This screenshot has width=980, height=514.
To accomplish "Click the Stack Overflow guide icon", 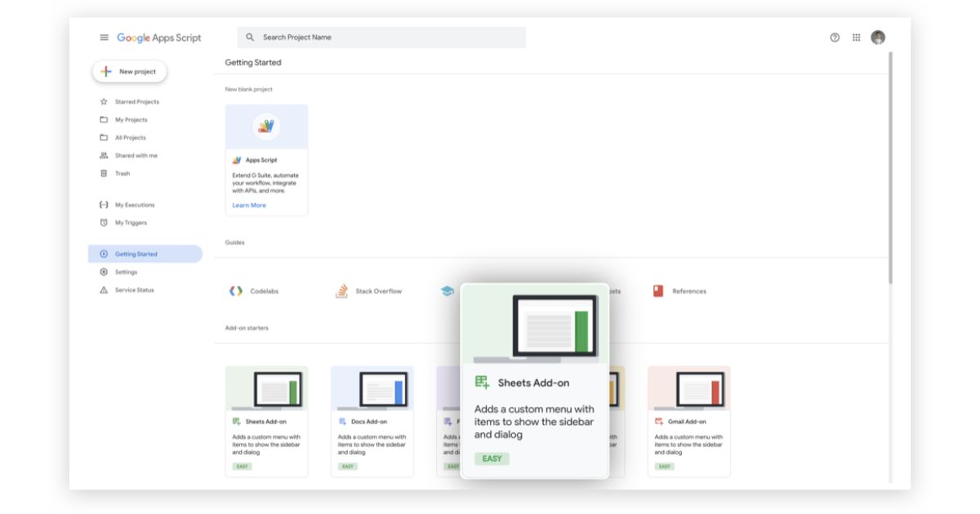I will coord(342,291).
